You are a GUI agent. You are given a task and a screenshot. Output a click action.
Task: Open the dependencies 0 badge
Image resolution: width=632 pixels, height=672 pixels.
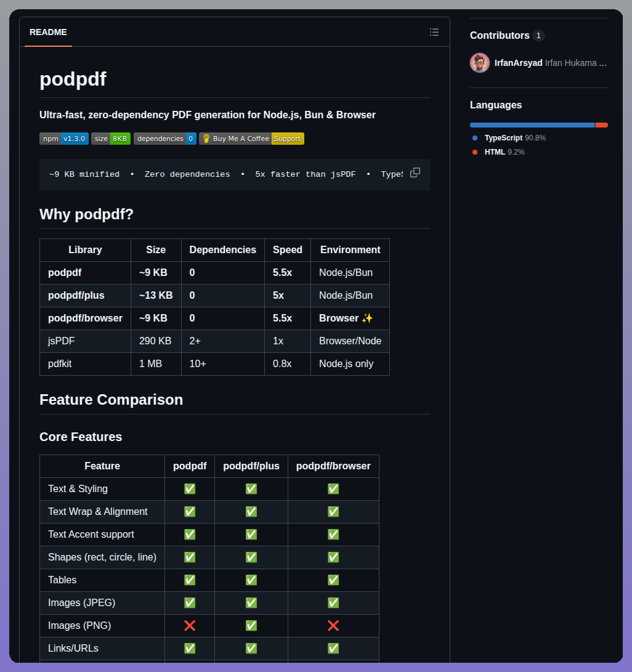tap(165, 139)
